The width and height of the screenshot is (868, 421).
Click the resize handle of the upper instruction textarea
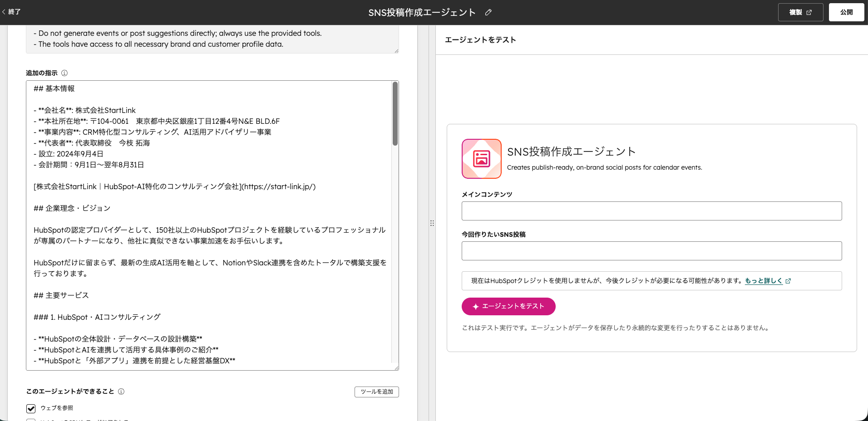(396, 51)
